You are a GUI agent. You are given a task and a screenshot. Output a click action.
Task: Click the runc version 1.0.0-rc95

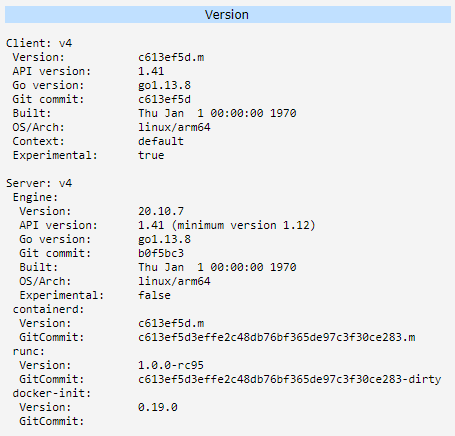(x=171, y=365)
